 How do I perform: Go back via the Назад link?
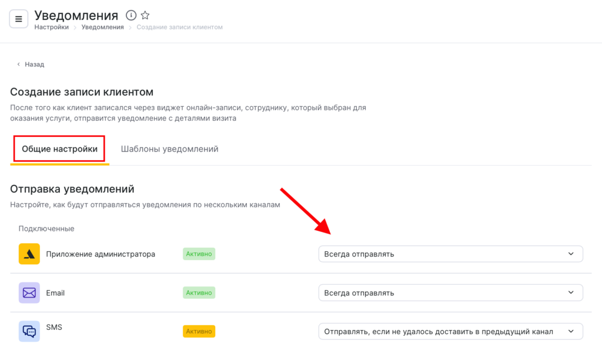pyautogui.click(x=34, y=65)
